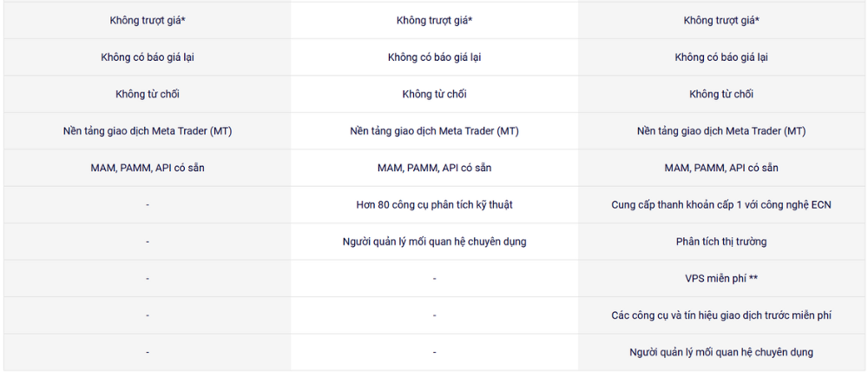This screenshot has height=372, width=868.
Task: Click "Không từ chối" in the middle column
Action: pos(434,94)
